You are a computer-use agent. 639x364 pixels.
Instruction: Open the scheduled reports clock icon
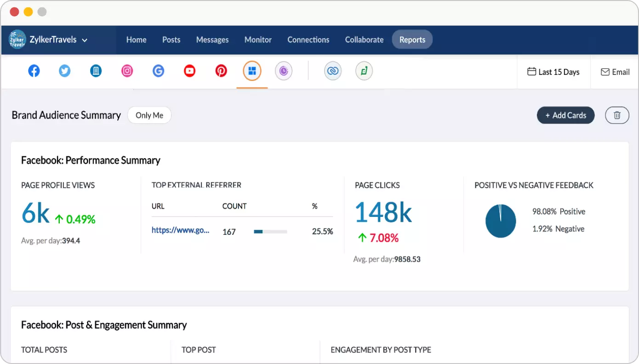[x=284, y=71]
